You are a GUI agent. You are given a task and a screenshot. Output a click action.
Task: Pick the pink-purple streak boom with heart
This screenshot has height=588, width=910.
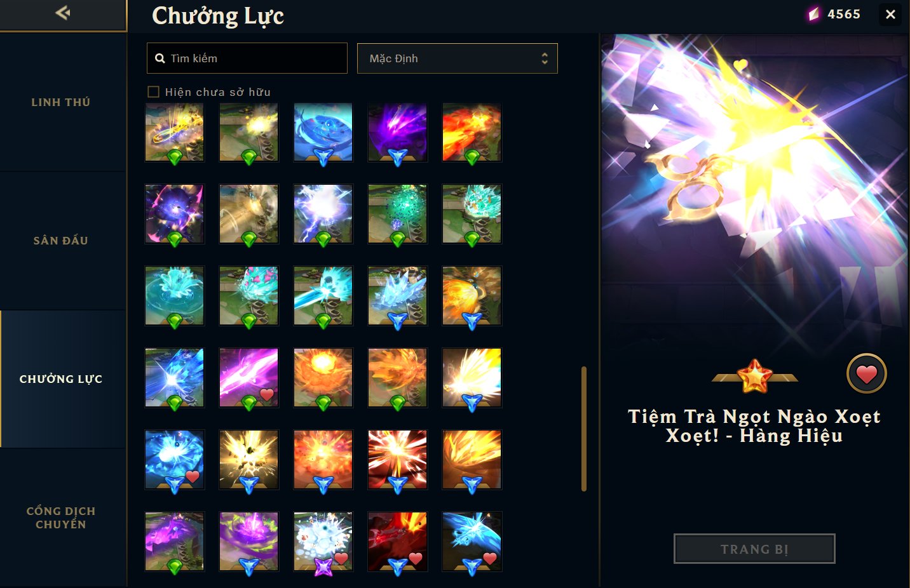248,377
